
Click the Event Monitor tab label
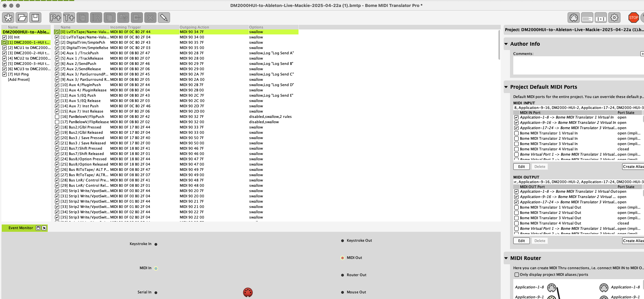[21, 228]
